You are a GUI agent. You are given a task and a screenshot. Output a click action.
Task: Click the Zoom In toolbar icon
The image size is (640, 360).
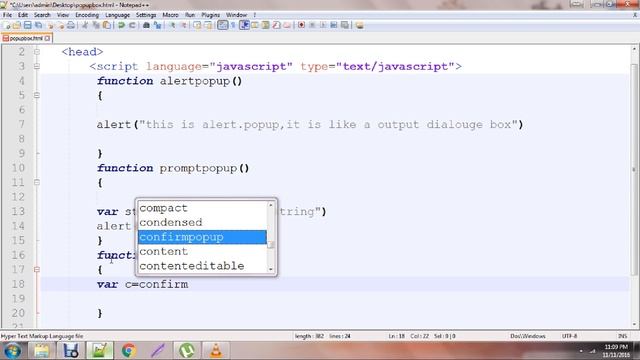pyautogui.click(x=172, y=25)
